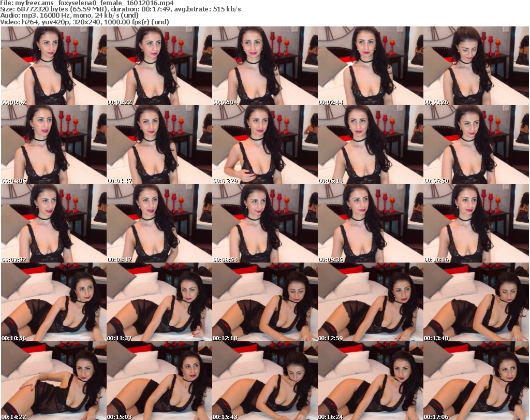Select the frame at 00:11:37
The width and height of the screenshot is (530, 420).
tap(159, 302)
